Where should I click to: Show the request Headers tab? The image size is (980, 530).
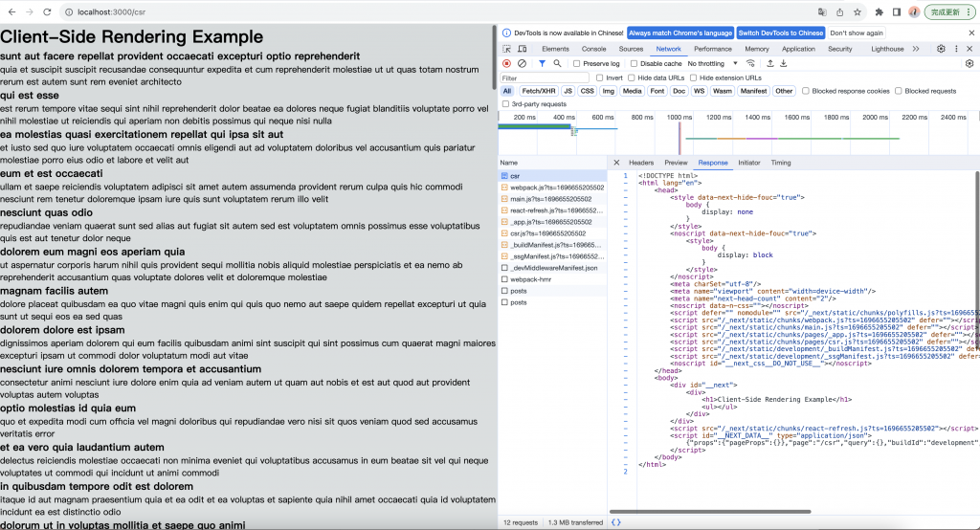click(x=641, y=163)
